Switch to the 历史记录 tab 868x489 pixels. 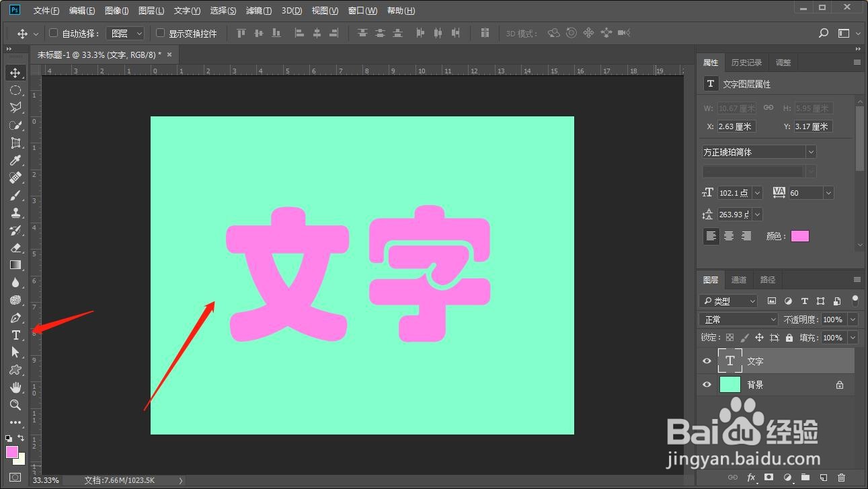pyautogui.click(x=746, y=63)
